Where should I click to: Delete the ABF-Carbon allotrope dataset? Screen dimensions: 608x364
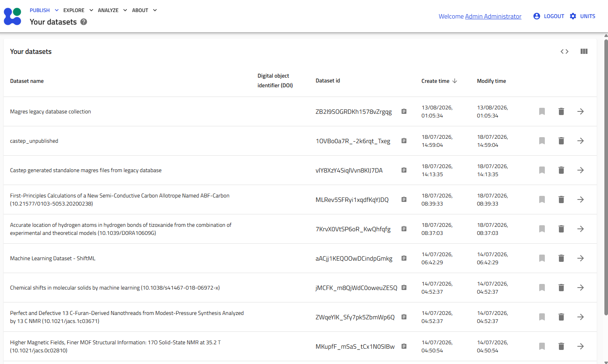[561, 199]
